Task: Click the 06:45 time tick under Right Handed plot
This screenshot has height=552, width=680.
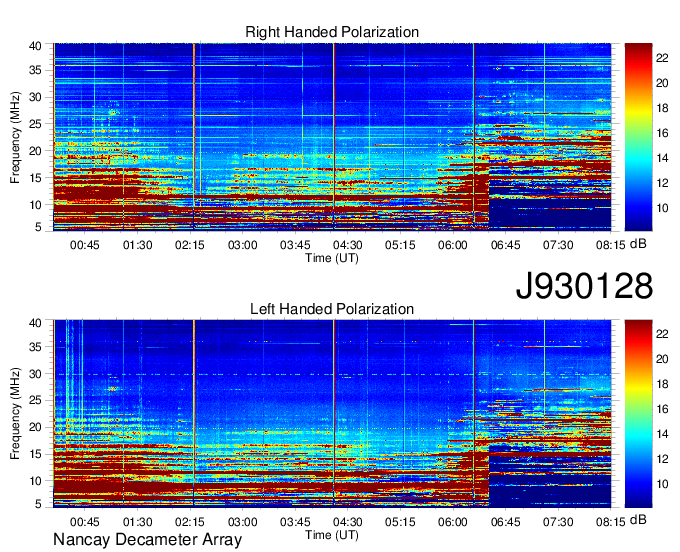Action: click(x=505, y=245)
